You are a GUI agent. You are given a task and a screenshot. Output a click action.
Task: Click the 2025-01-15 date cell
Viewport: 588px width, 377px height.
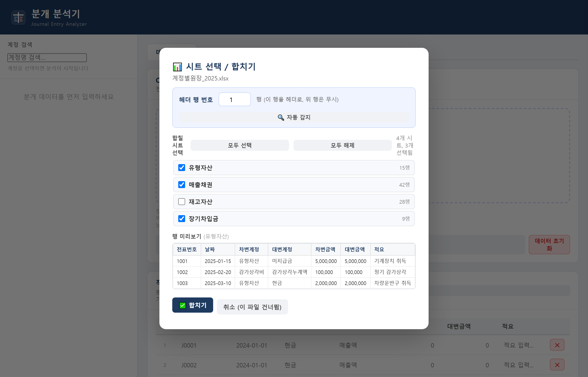(x=218, y=261)
